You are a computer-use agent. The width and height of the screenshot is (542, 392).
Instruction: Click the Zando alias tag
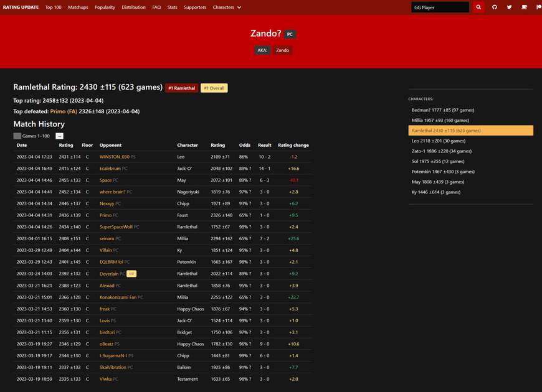coord(283,50)
